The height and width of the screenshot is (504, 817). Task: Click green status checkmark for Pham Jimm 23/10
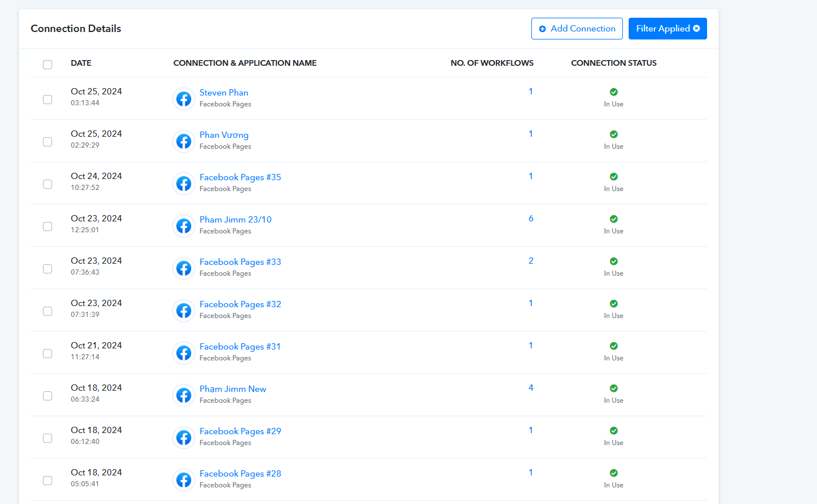(x=614, y=219)
